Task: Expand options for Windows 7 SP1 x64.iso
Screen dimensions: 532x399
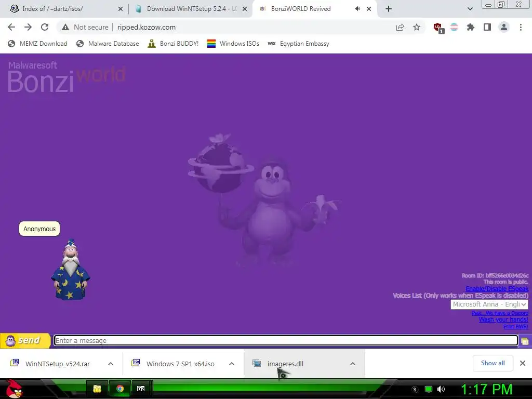Action: click(232, 364)
